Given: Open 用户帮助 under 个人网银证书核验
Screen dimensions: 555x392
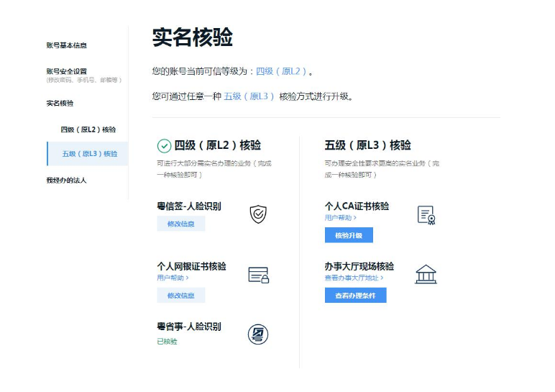Looking at the screenshot, I should point(173,278).
